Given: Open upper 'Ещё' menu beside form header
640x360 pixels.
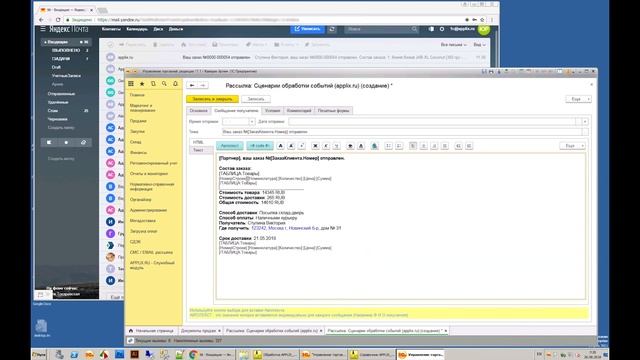Looking at the screenshot, I should [x=578, y=99].
